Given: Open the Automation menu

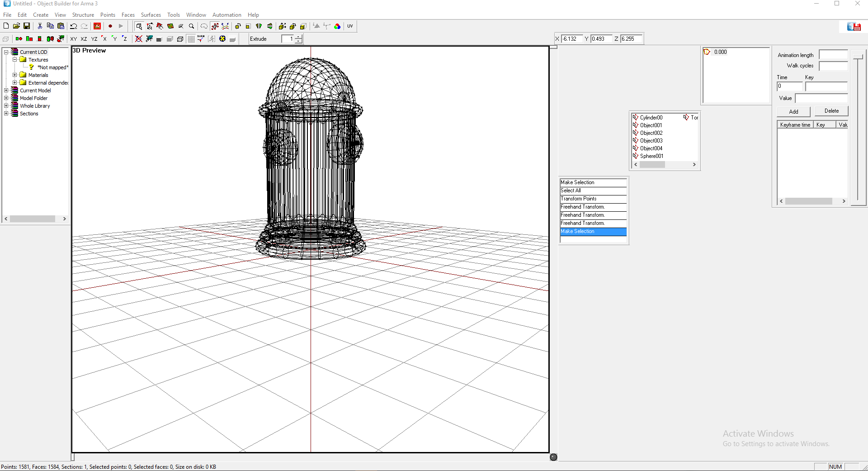Looking at the screenshot, I should coord(226,15).
